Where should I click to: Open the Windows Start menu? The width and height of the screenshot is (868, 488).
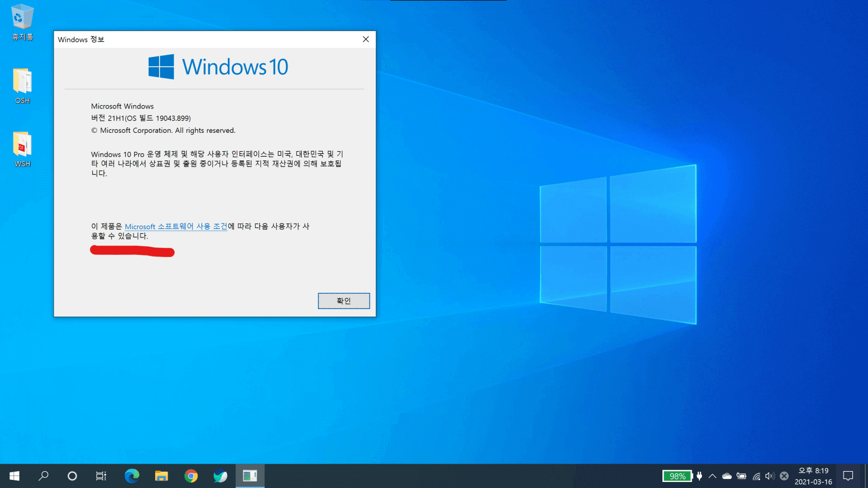coord(15,476)
